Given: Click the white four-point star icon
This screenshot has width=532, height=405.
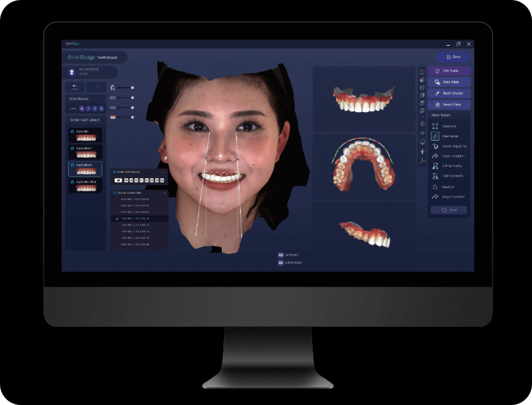Looking at the screenshot, I should click(x=422, y=151).
